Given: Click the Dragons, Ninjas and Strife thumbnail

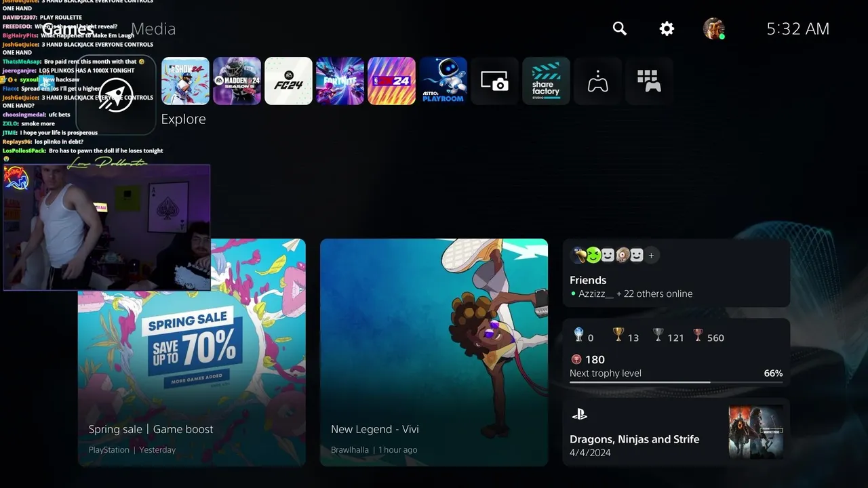Looking at the screenshot, I should tap(756, 432).
